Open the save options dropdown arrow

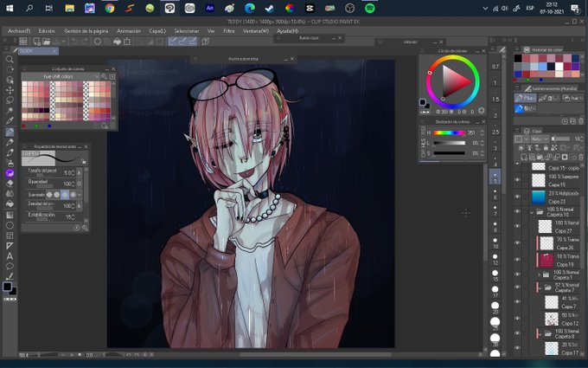64,42
